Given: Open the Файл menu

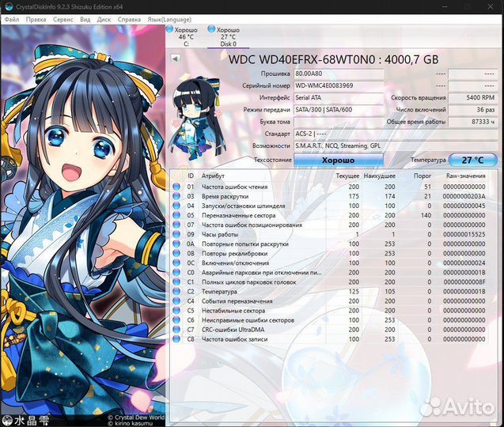Looking at the screenshot, I should [12, 18].
